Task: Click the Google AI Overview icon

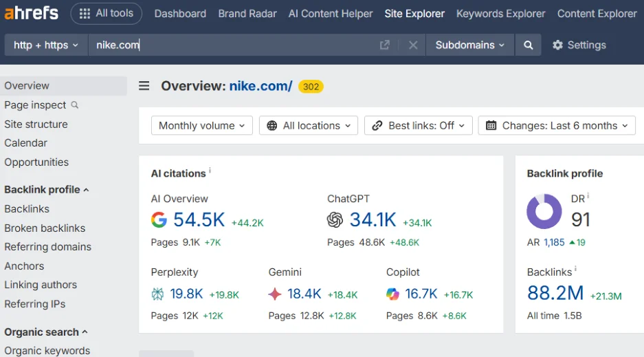Action: [159, 219]
